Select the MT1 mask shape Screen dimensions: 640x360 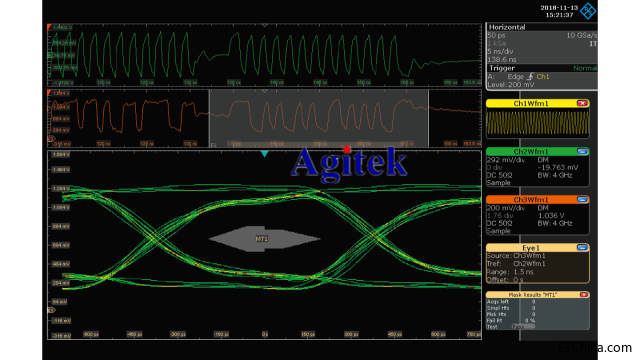(x=264, y=239)
